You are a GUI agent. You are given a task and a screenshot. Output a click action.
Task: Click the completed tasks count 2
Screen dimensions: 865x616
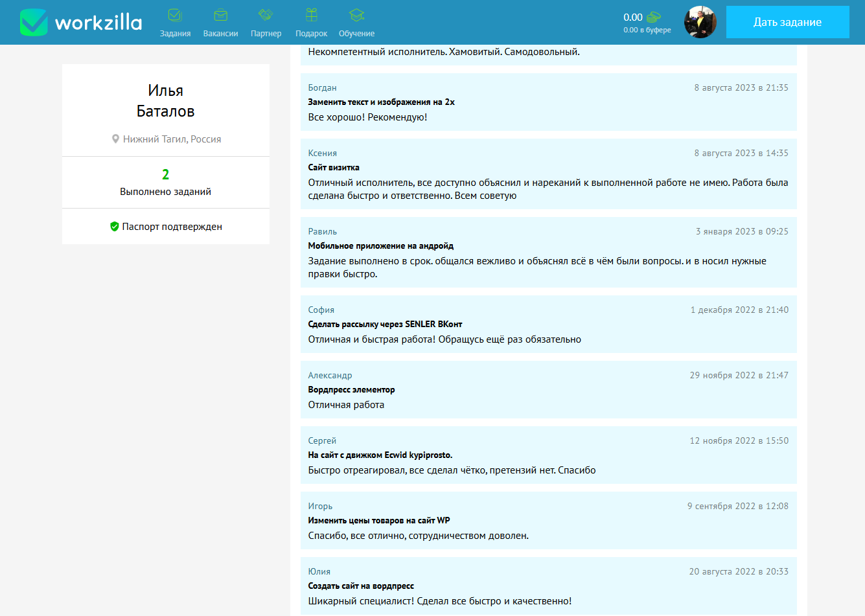pyautogui.click(x=165, y=175)
